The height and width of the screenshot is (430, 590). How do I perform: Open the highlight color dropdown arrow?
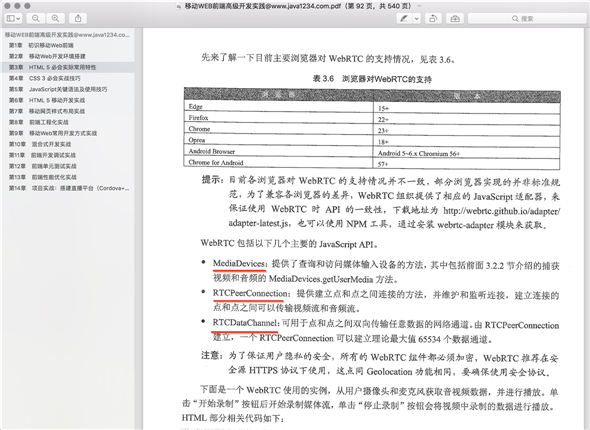(x=417, y=18)
